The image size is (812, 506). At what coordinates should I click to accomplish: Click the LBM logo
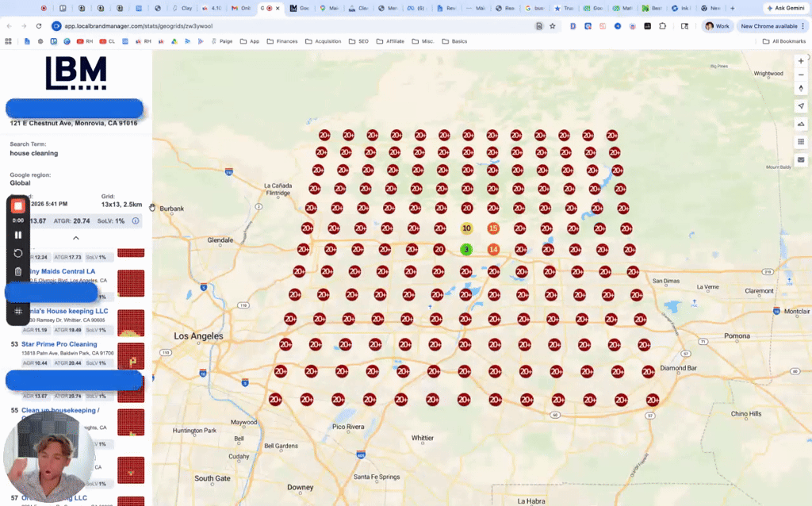[x=76, y=73]
